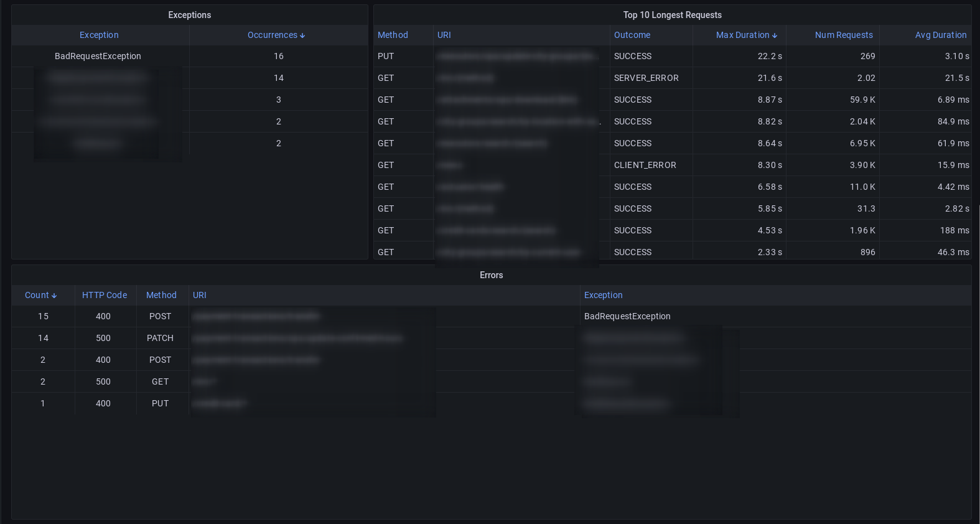This screenshot has width=980, height=524.
Task: Select the CLIENT_ERROR outcome cell
Action: pyautogui.click(x=645, y=165)
